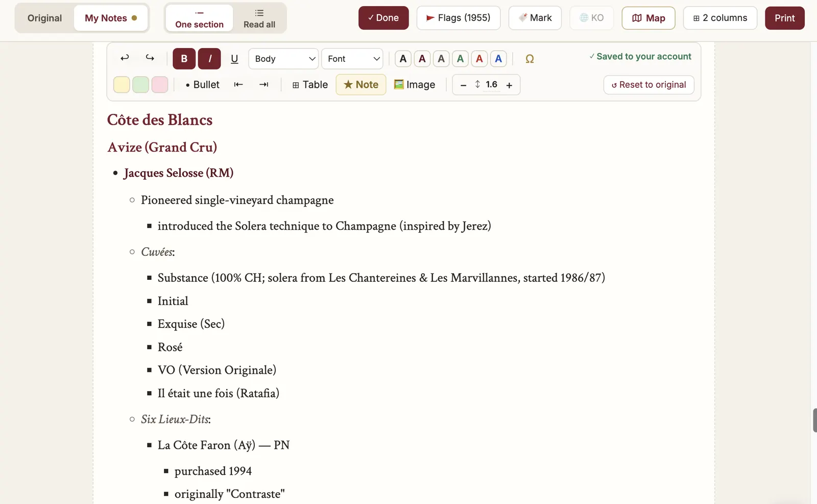Apply bright red text color A
Image resolution: width=817 pixels, height=504 pixels.
[479, 59]
